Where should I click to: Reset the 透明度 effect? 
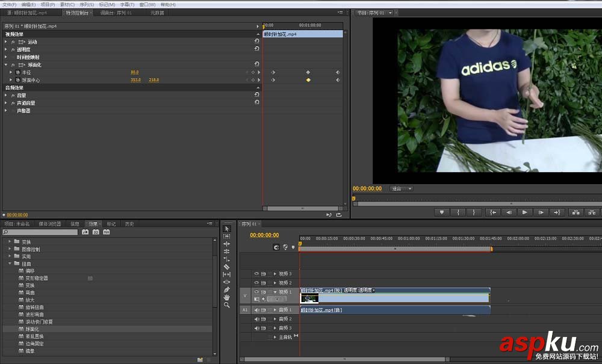257,49
